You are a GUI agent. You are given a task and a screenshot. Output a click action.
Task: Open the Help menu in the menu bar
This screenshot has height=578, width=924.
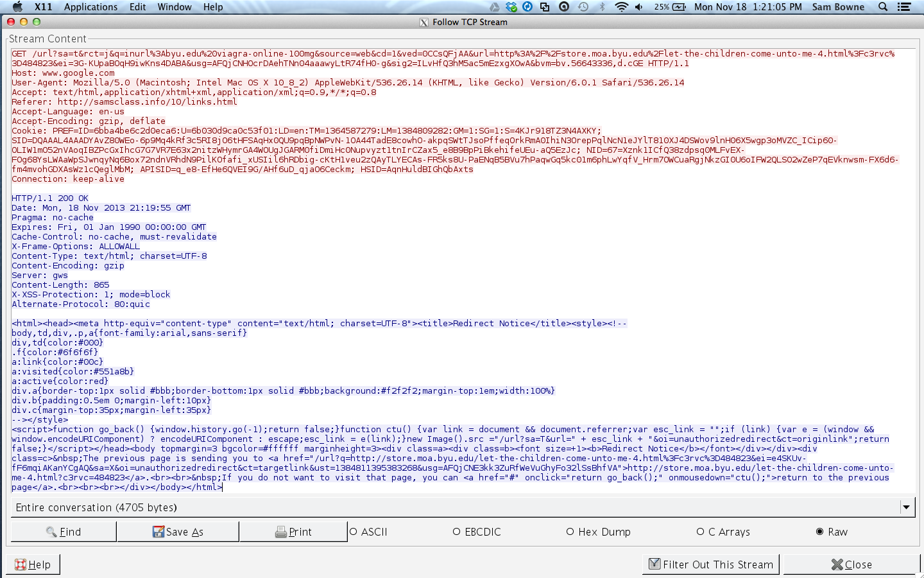[x=213, y=7]
